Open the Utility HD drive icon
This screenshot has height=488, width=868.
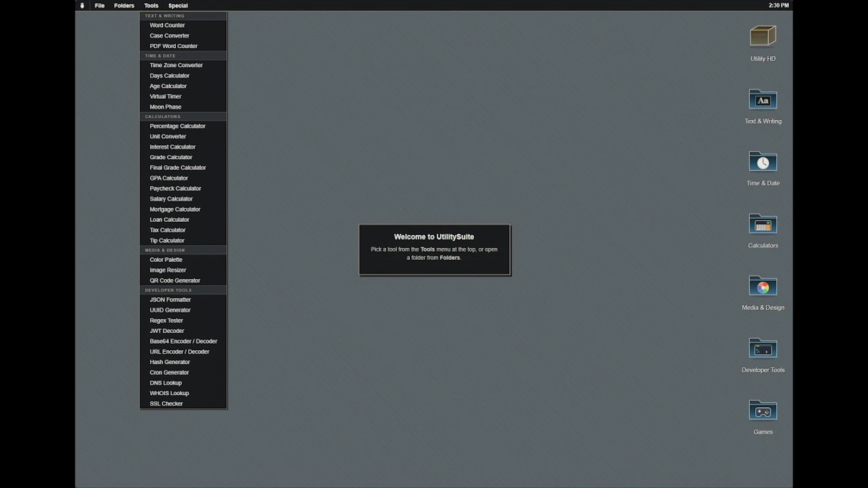(763, 37)
